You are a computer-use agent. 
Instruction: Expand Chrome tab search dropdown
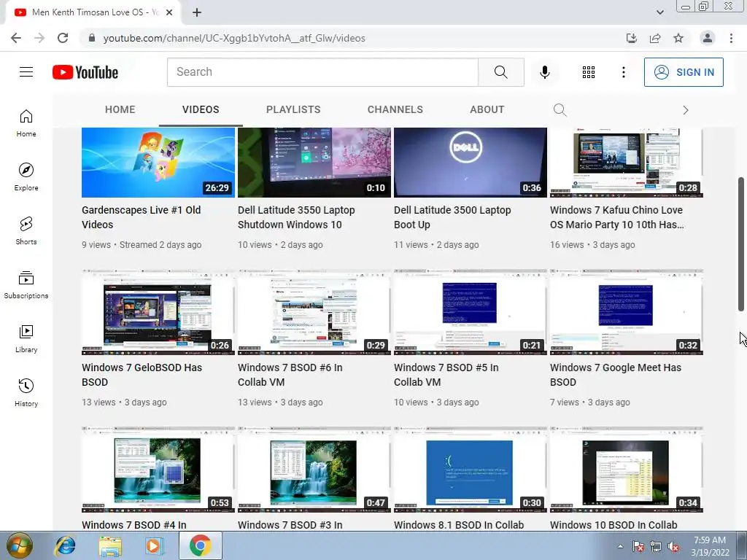(x=659, y=12)
